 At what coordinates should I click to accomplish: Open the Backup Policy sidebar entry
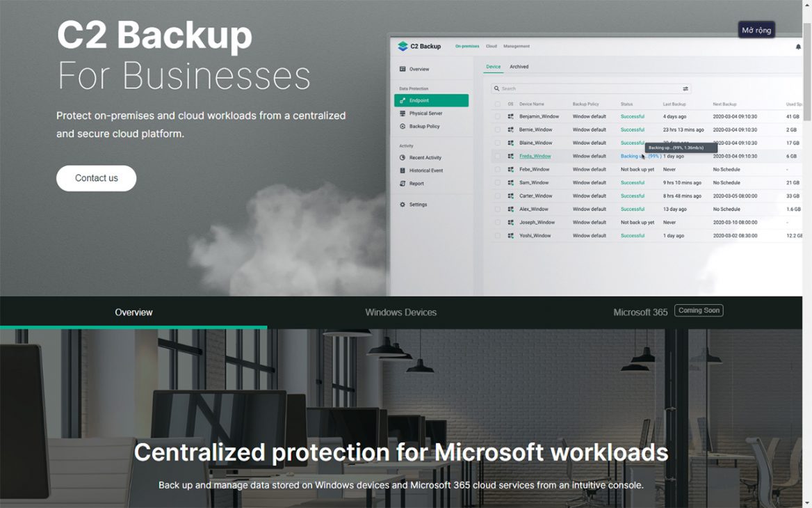tap(431, 126)
